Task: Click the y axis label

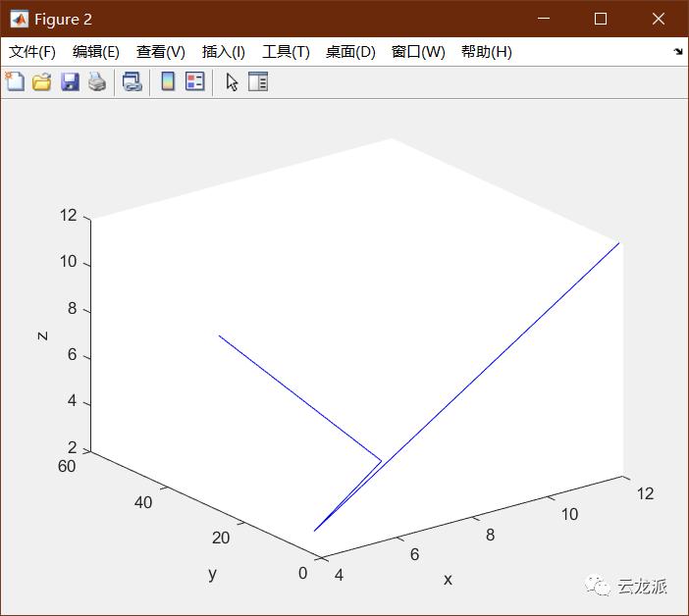Action: [x=212, y=574]
